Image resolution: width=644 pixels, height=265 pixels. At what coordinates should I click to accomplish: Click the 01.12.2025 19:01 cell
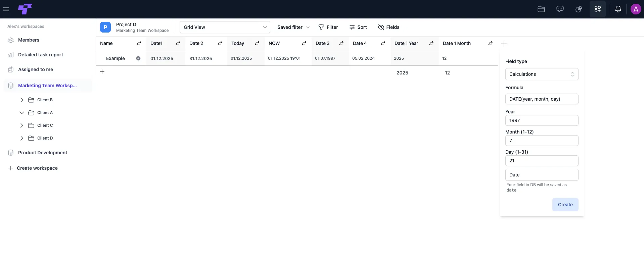tap(288, 58)
